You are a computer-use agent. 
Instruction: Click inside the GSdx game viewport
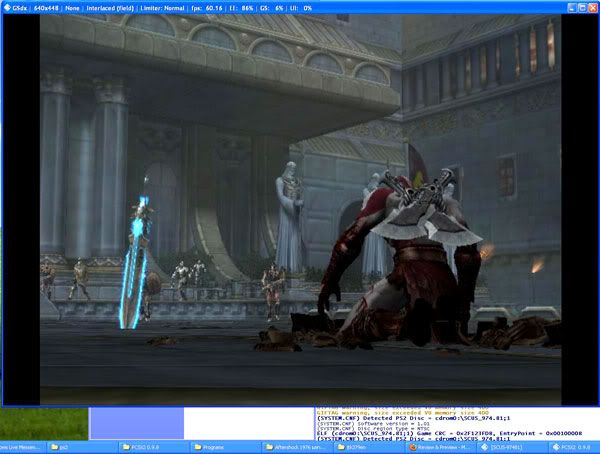tap(300, 209)
